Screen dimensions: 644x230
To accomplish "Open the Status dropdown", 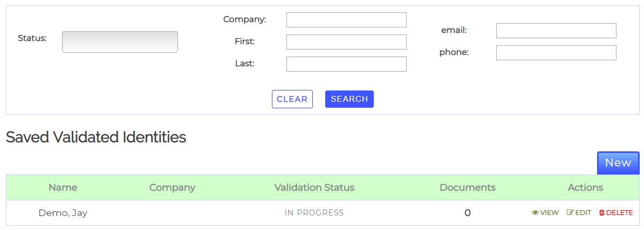I will coord(120,42).
